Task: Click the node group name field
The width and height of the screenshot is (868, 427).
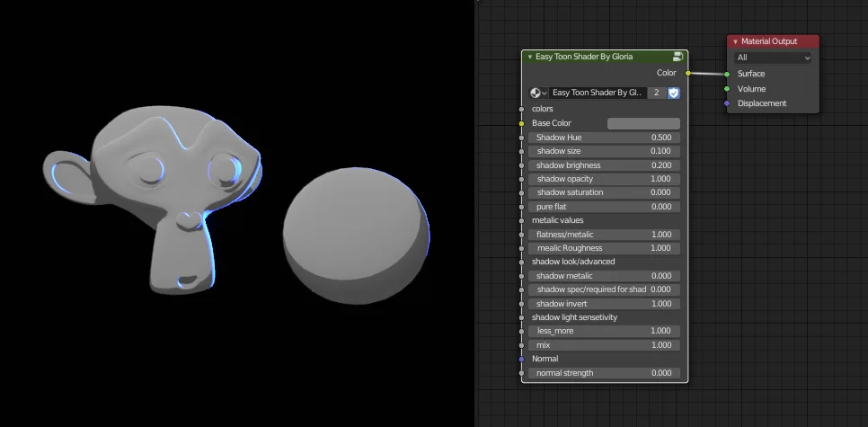Action: pos(598,93)
